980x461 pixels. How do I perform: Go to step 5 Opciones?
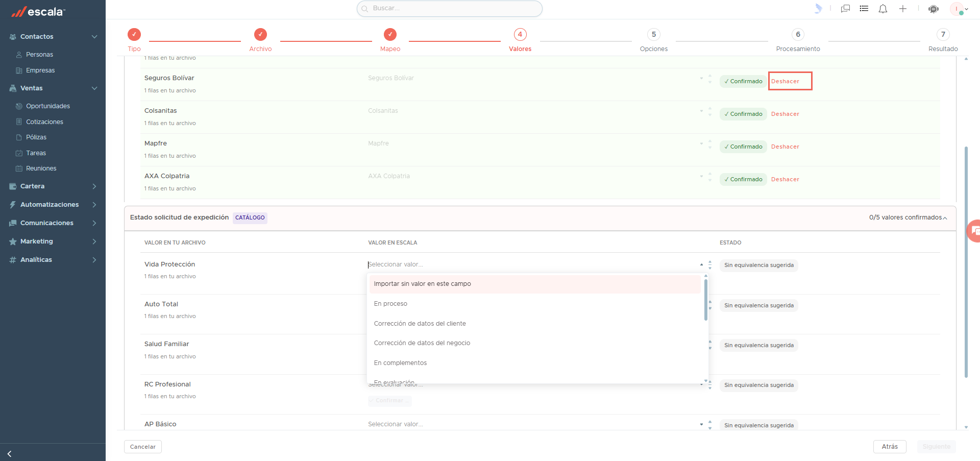[x=654, y=40]
